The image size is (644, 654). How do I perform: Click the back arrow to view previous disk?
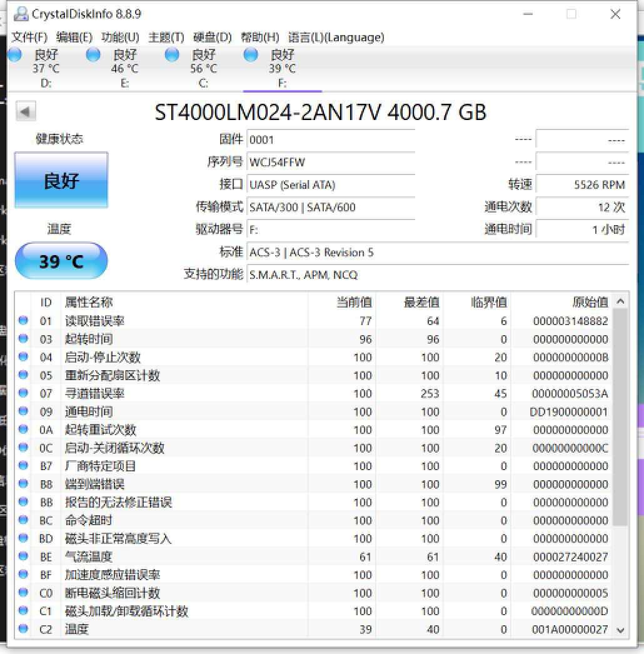point(25,111)
